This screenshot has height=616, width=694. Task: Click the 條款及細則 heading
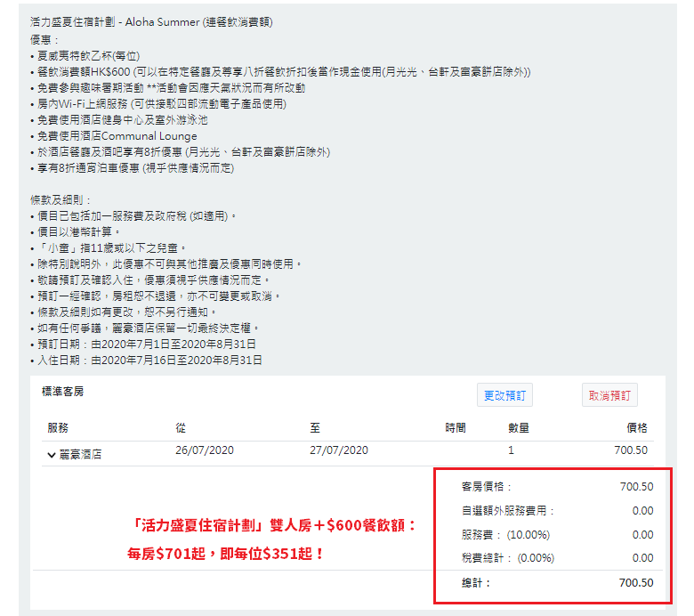61,200
